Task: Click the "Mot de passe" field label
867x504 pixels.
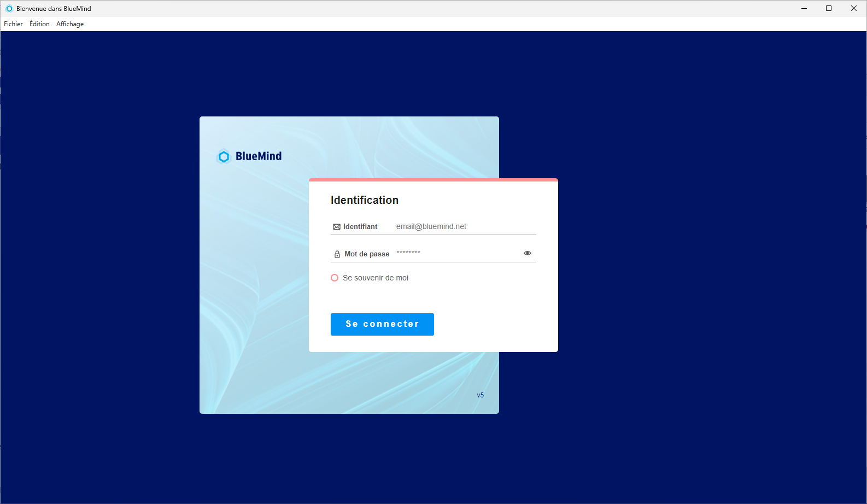Action: click(367, 254)
